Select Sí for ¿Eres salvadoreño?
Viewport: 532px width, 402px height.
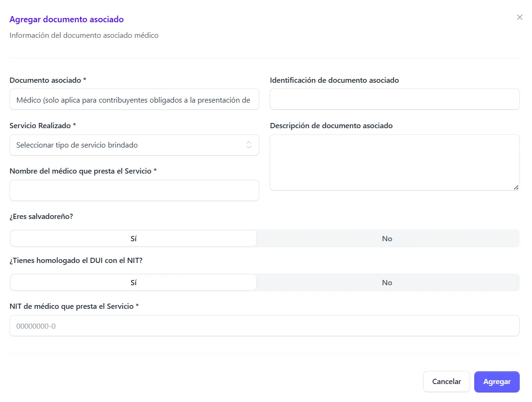click(133, 238)
